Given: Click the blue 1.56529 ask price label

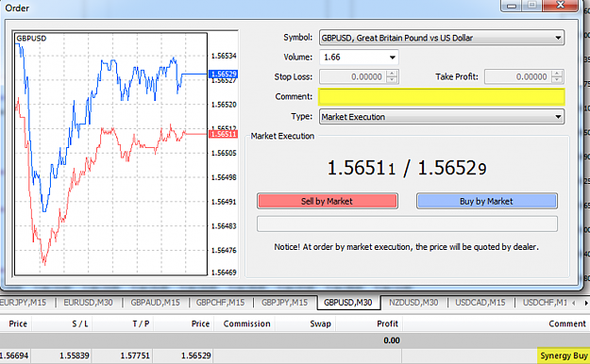Looking at the screenshot, I should point(223,74).
